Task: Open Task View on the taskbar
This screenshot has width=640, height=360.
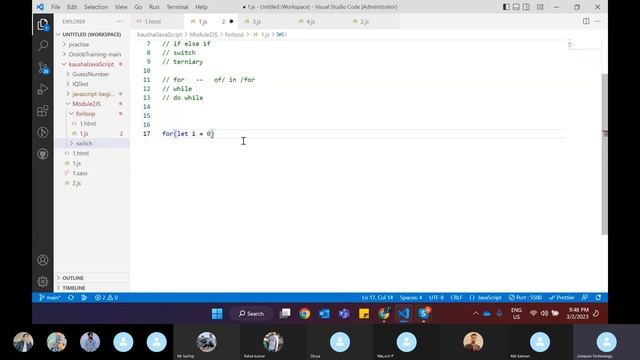Action: [285, 313]
